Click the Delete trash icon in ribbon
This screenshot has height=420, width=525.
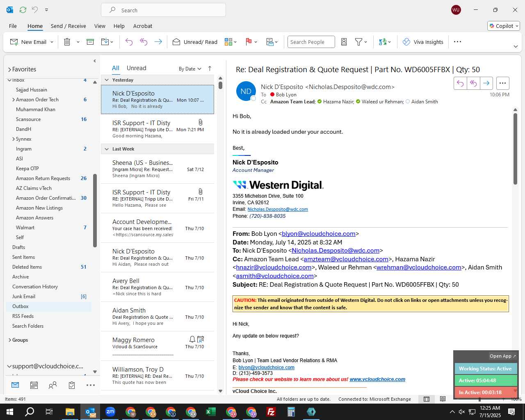click(67, 42)
